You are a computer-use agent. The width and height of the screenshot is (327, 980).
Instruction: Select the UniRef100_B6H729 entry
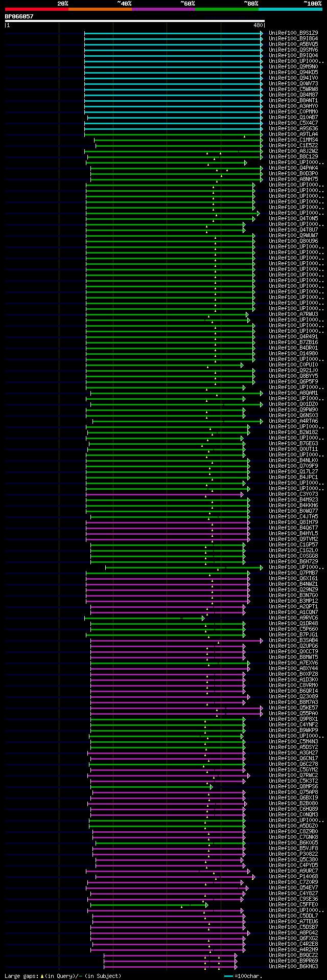click(x=293, y=561)
